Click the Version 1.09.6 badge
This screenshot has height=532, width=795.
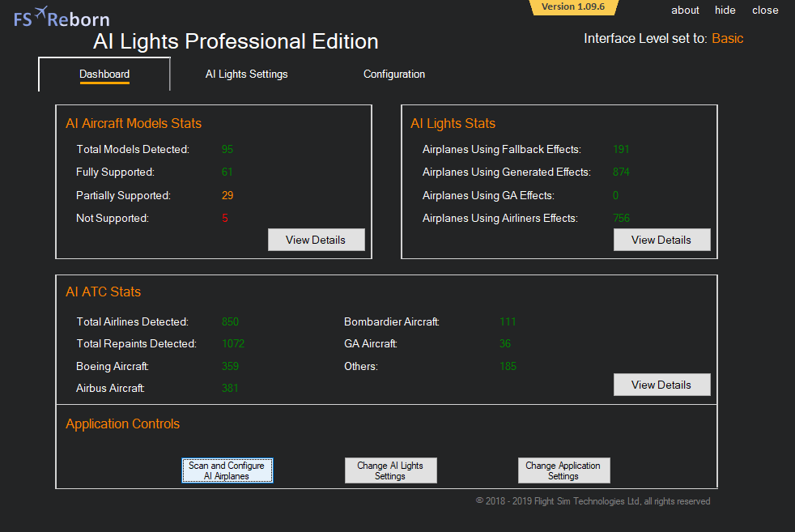[572, 7]
